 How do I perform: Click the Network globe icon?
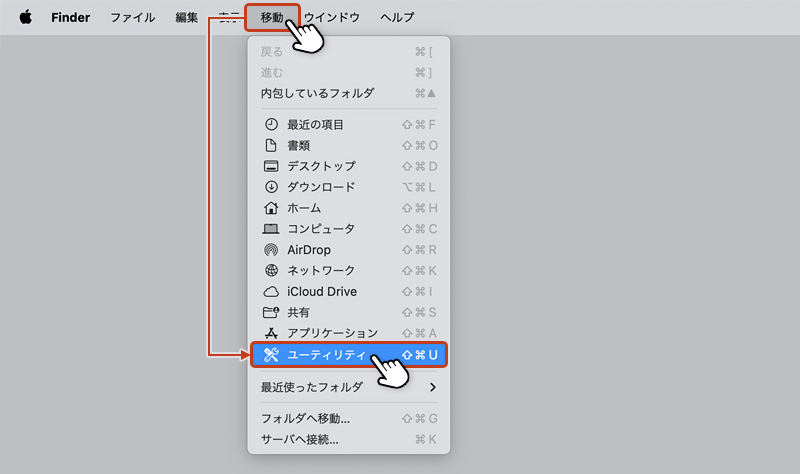[270, 271]
